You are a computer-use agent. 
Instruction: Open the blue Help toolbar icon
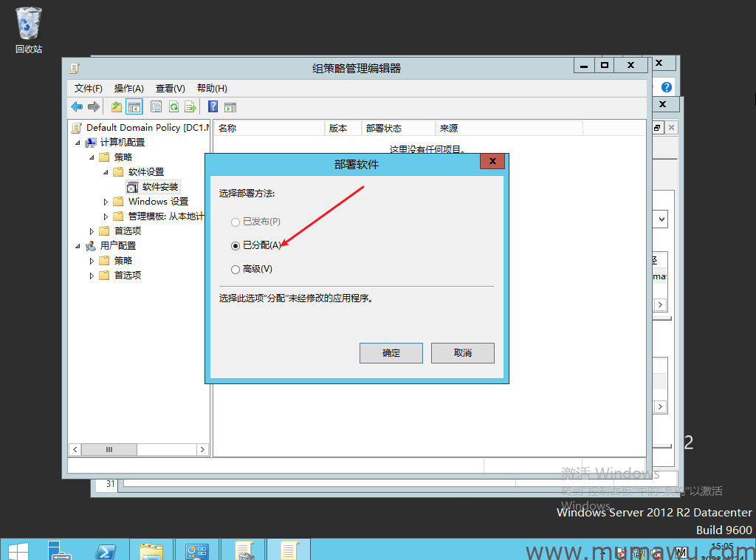[x=213, y=106]
